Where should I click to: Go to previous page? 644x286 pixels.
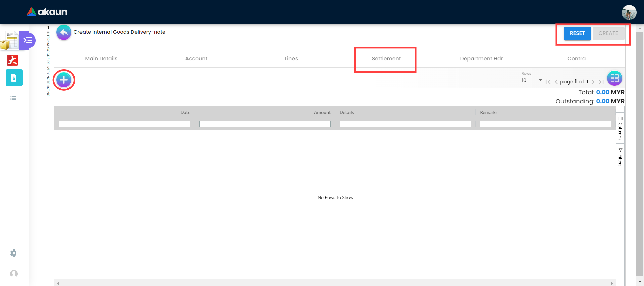tap(556, 82)
